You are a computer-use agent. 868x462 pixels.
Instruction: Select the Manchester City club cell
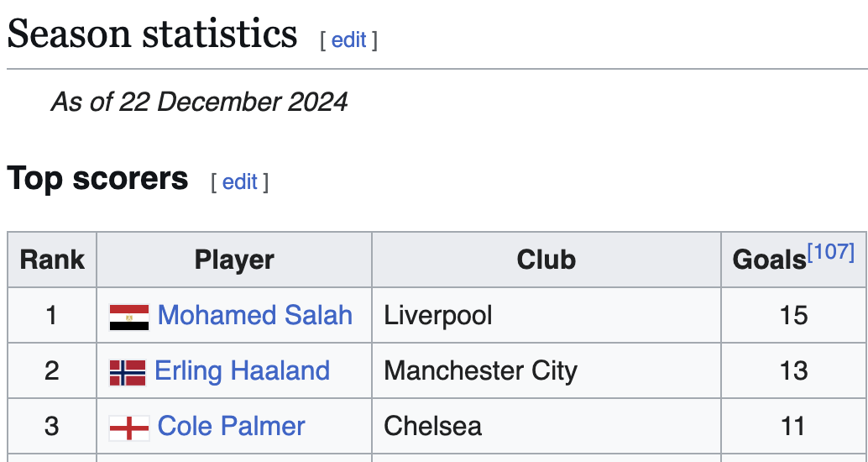pyautogui.click(x=546, y=370)
